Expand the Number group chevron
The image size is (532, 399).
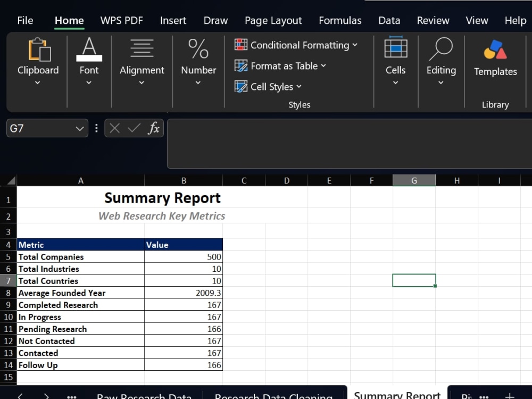[x=198, y=82]
